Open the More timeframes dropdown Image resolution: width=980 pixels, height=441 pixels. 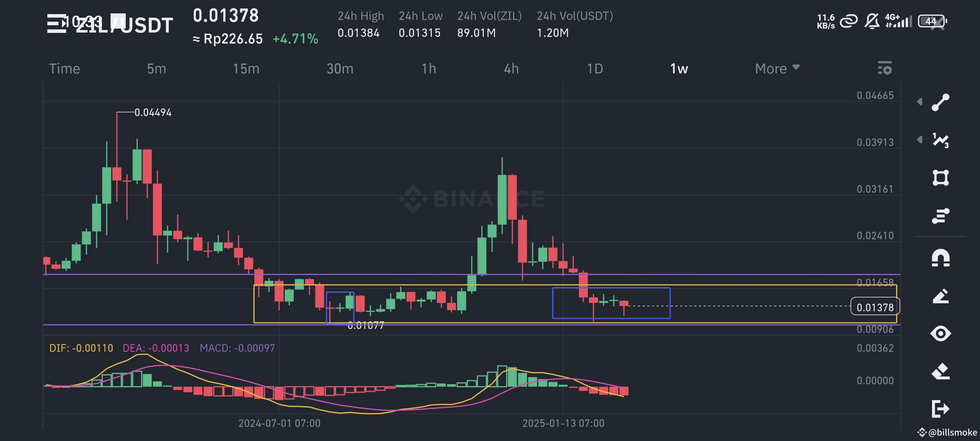click(x=777, y=68)
